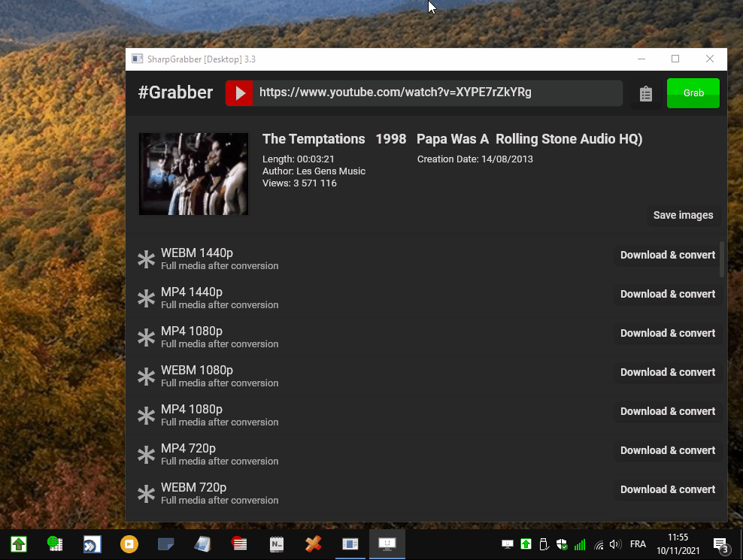This screenshot has height=560, width=743.
Task: Click the asterisk icon of the WEBM 1080p row
Action: coord(146,377)
